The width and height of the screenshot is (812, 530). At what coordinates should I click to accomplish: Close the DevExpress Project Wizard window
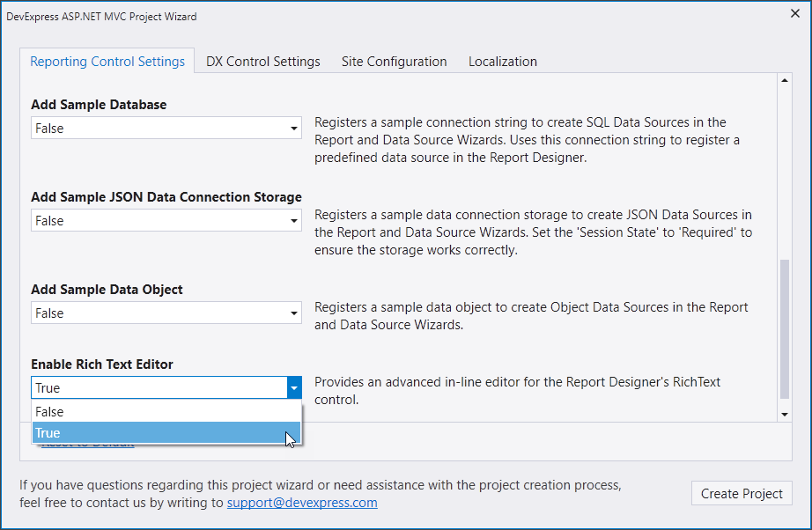[795, 14]
